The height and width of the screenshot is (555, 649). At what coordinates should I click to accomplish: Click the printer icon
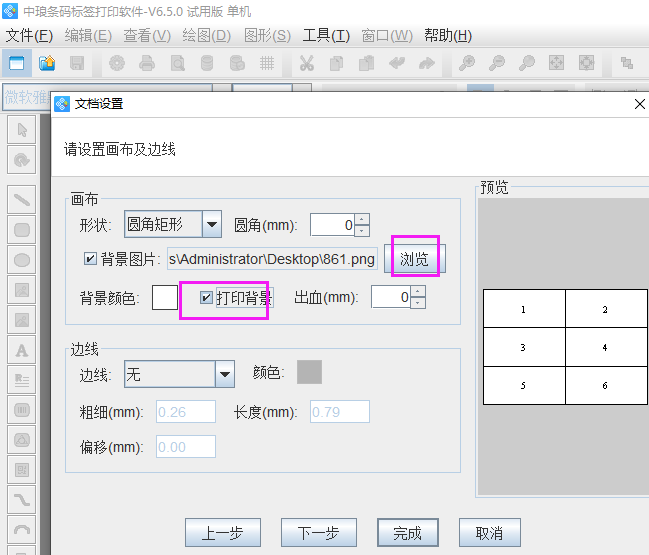click(x=147, y=63)
